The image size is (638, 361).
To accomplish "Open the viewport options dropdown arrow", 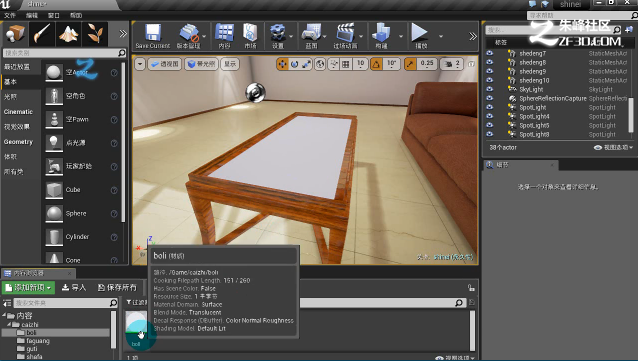I will (x=140, y=64).
